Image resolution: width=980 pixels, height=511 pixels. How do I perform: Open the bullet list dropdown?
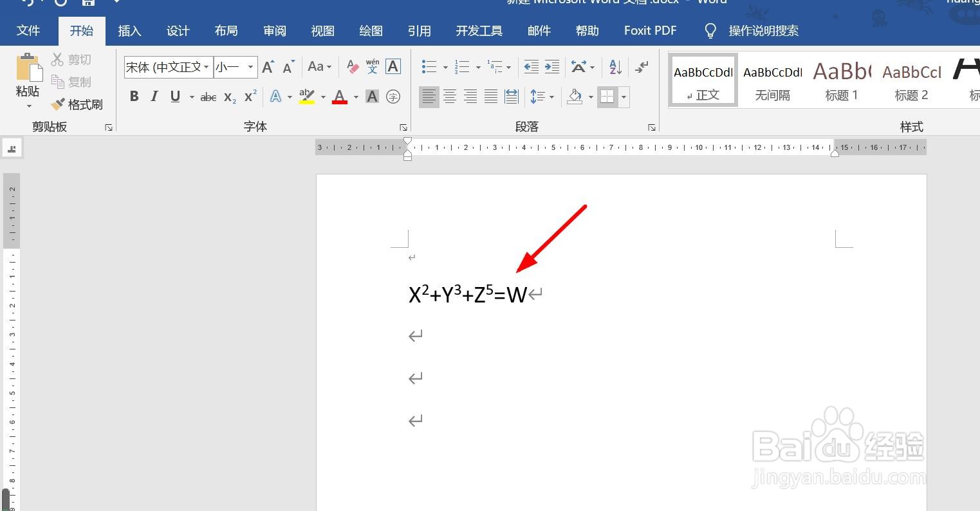point(445,67)
